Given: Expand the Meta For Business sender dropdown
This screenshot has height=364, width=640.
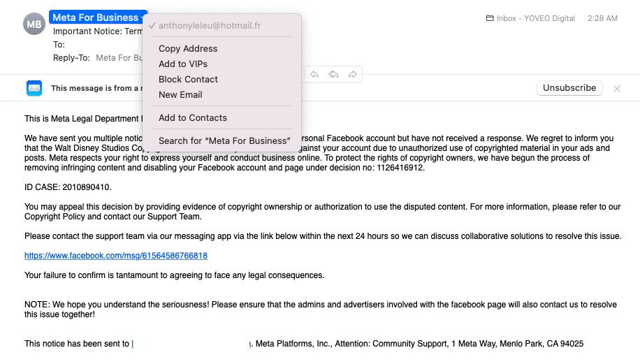Looking at the screenshot, I should coord(143,17).
